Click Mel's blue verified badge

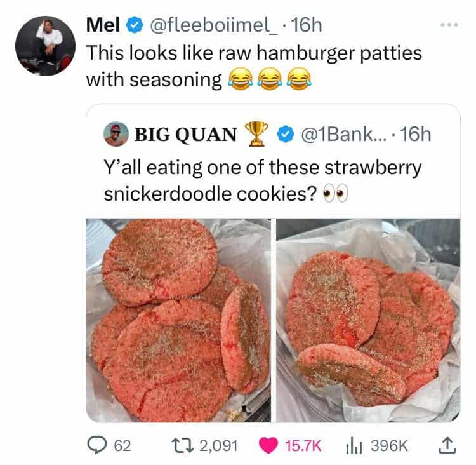pyautogui.click(x=135, y=25)
